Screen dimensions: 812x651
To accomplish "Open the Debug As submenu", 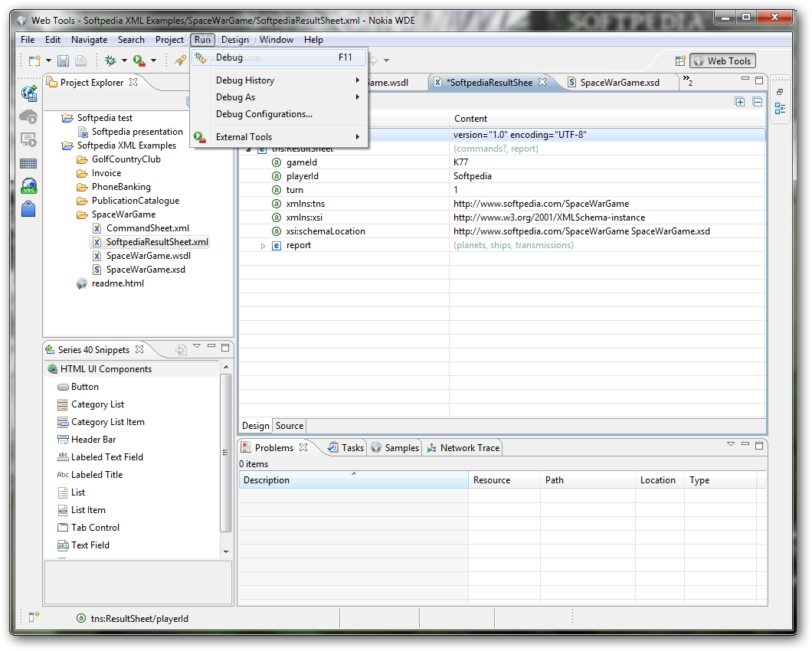I will pos(279,97).
